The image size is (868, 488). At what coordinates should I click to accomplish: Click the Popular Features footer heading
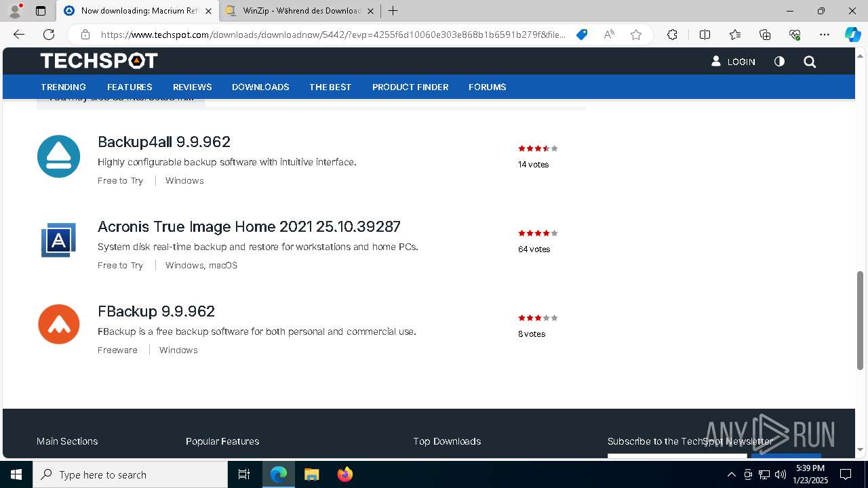click(x=222, y=441)
